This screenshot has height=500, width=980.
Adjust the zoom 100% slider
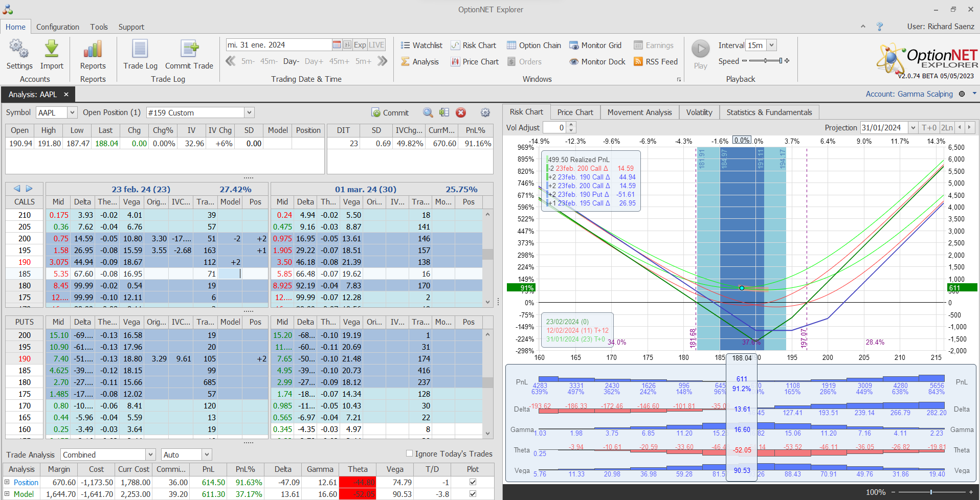pos(931,492)
